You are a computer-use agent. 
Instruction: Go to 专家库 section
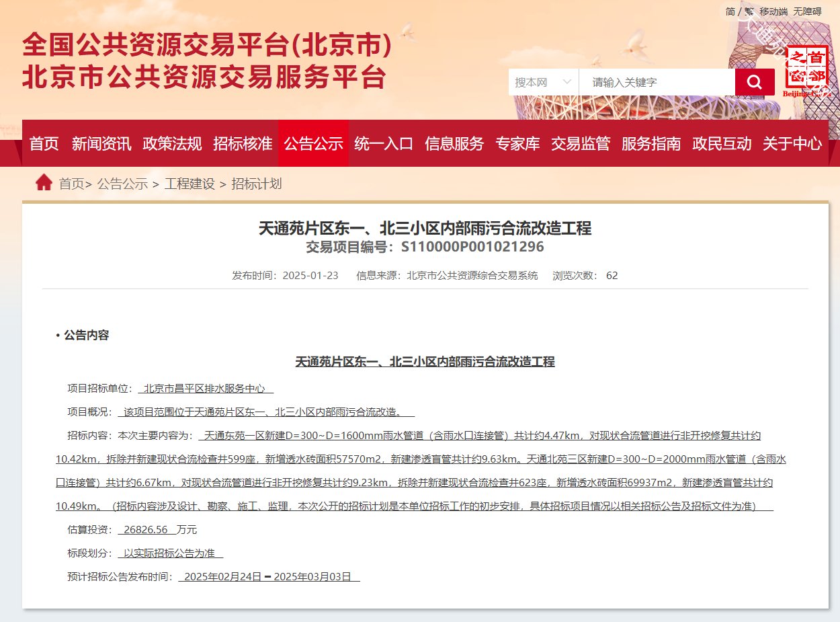tap(517, 143)
